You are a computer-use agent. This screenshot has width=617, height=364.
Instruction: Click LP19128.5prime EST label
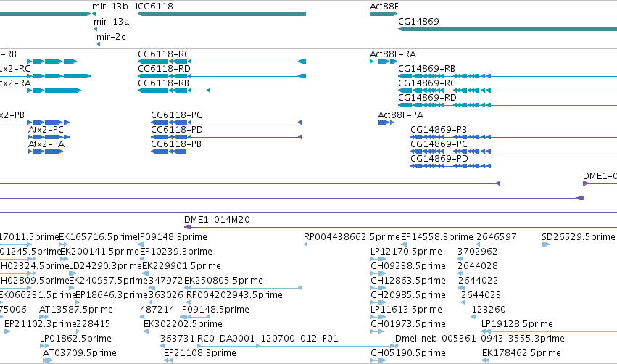[517, 324]
